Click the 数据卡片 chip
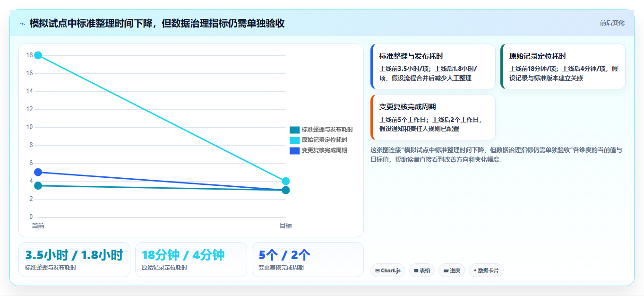644x296 pixels. 486,270
